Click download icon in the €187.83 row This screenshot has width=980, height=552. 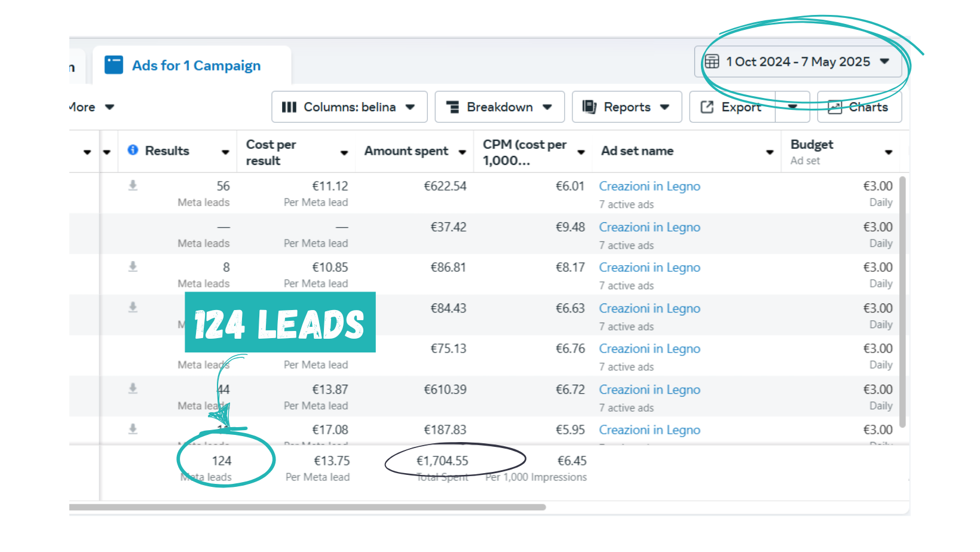click(133, 429)
